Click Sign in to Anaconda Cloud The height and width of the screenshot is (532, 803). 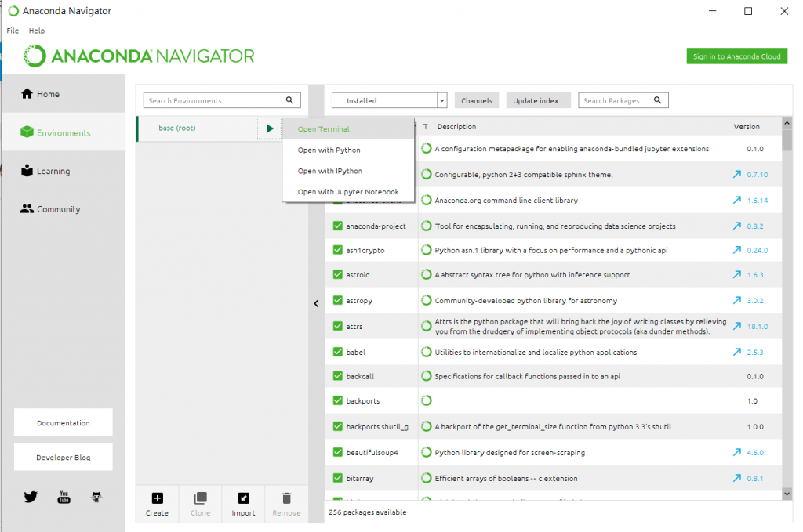click(x=736, y=56)
